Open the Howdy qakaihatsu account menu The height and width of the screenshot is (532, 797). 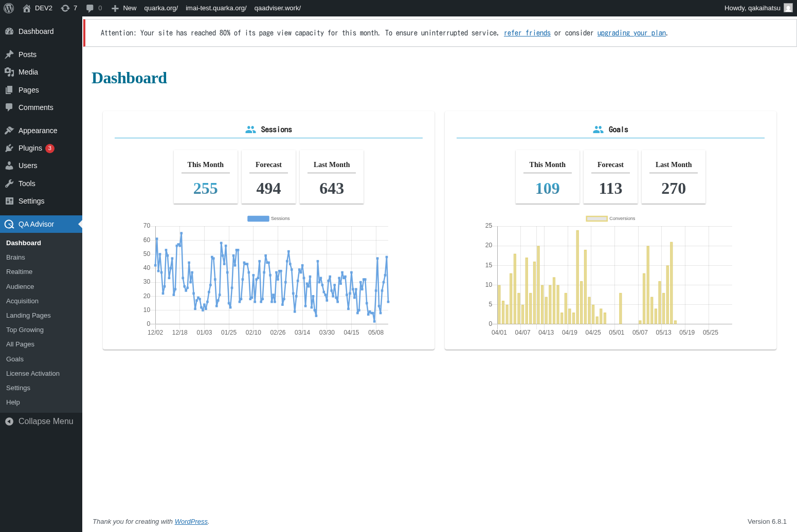pos(752,8)
